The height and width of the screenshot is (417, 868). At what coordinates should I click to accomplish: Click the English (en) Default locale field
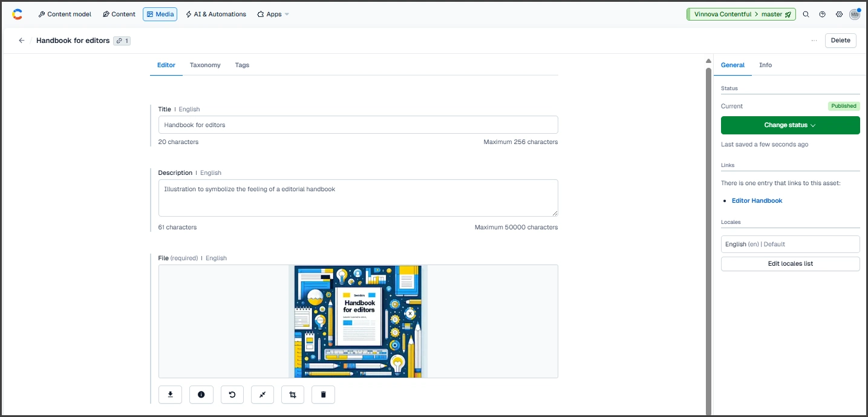790,244
